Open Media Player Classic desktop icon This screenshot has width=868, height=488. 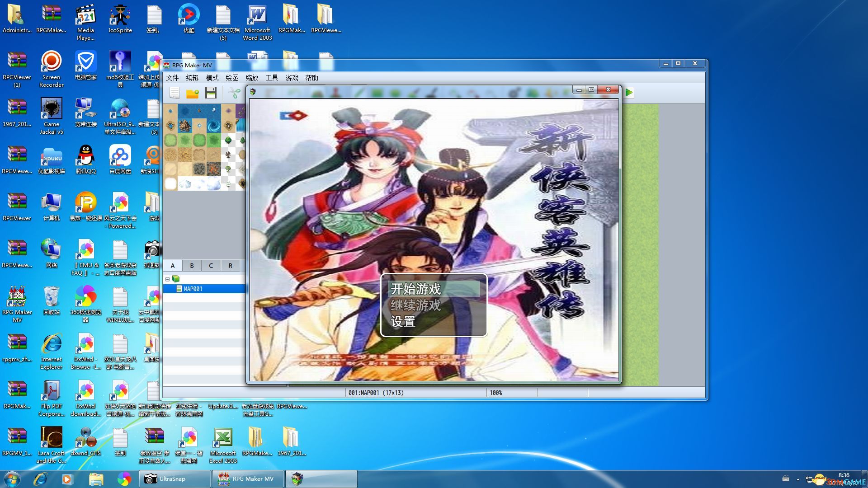[x=86, y=22]
